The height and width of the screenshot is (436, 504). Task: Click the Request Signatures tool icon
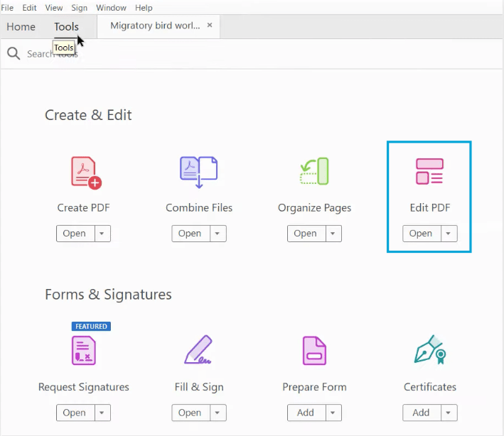click(x=84, y=350)
